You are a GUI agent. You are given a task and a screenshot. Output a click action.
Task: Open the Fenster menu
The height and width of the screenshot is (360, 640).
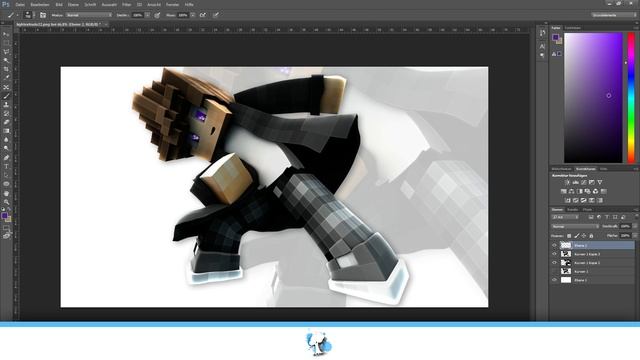[x=172, y=4]
